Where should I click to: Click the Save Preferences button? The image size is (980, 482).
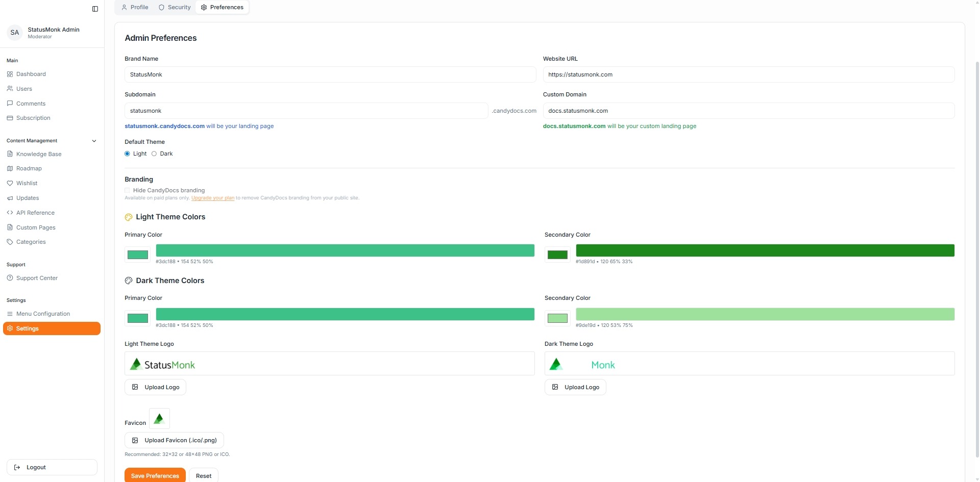click(x=155, y=475)
